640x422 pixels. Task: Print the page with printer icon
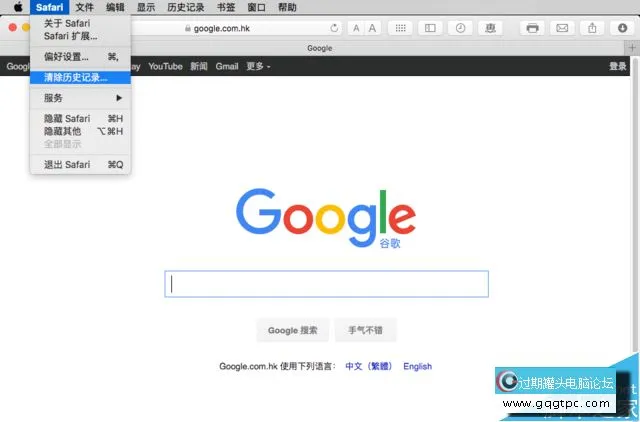pos(532,28)
